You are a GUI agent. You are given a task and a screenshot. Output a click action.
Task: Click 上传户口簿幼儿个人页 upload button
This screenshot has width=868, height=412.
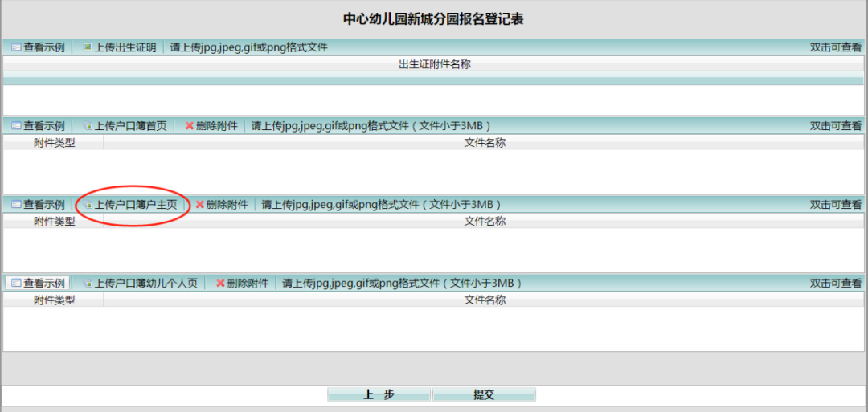(x=140, y=284)
